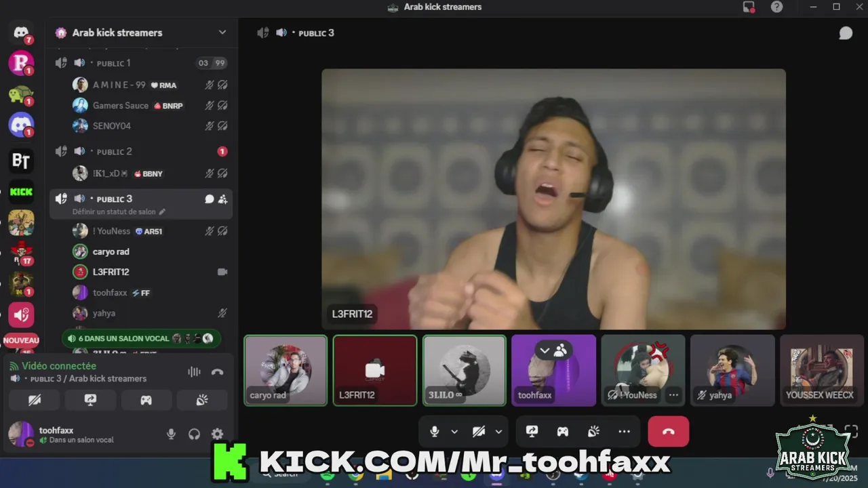
Task: Click user ! YouNess in PUBLIC 3
Action: click(x=149, y=231)
